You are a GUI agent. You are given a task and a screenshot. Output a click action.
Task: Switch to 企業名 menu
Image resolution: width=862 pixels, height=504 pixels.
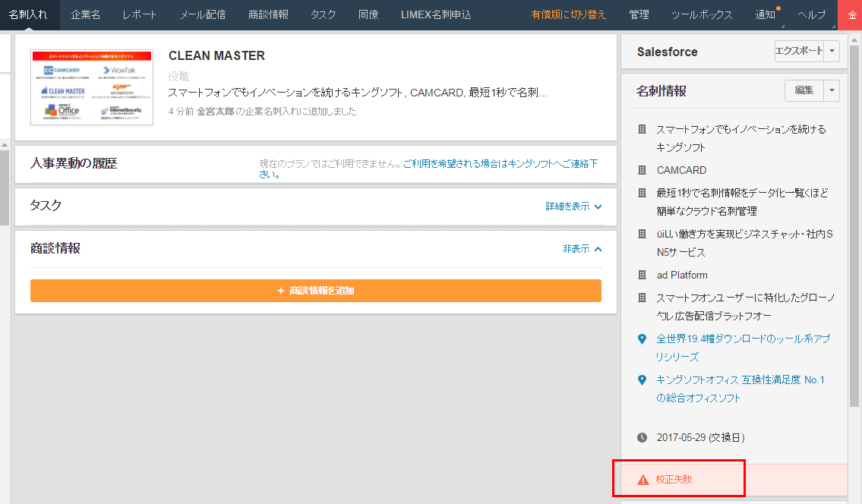coord(85,15)
